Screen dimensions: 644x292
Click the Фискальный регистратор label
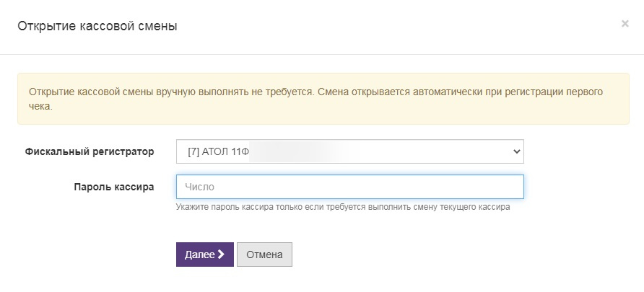tap(90, 151)
